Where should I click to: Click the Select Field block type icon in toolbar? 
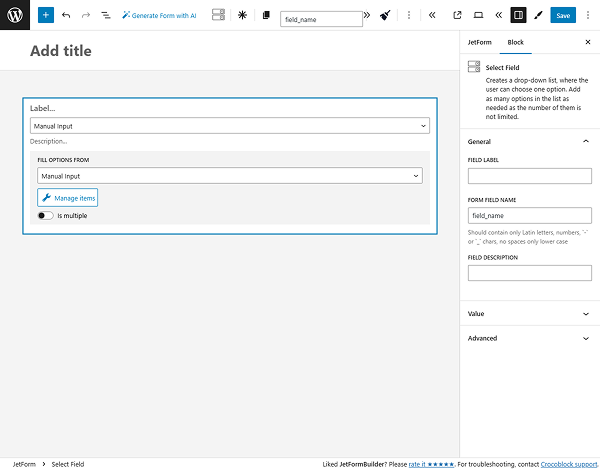click(x=218, y=15)
